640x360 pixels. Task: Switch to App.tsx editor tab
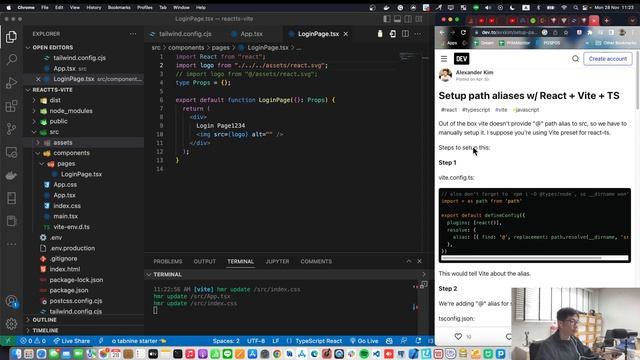pos(251,34)
